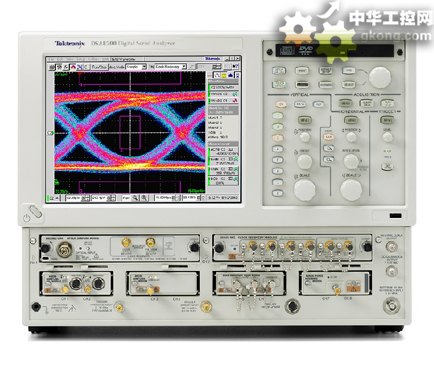Click the Run/Stop button in the on-screen toolbar

coord(99,67)
